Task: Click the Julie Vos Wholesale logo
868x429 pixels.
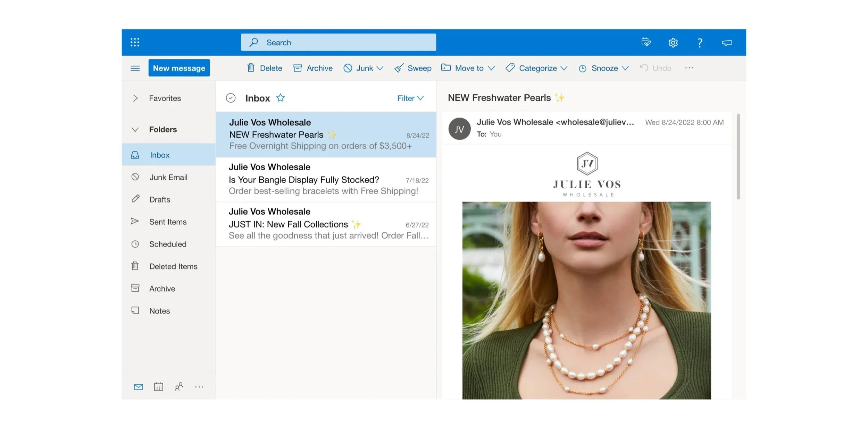Action: (587, 174)
